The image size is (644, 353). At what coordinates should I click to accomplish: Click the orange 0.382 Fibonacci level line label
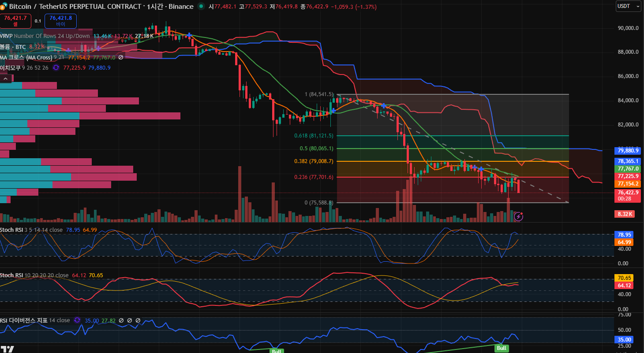click(314, 161)
